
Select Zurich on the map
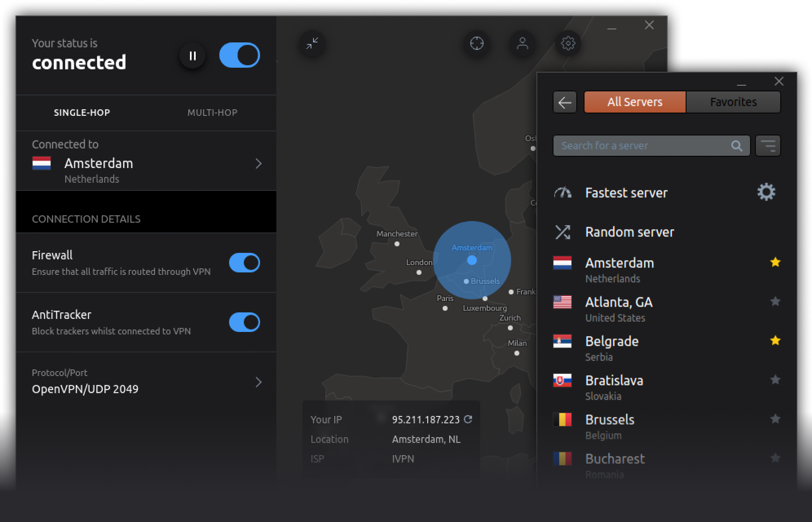pyautogui.click(x=510, y=328)
